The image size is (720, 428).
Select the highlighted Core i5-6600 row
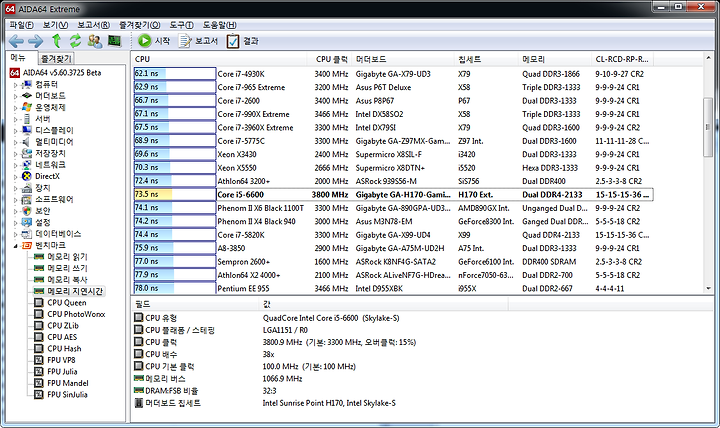click(393, 195)
